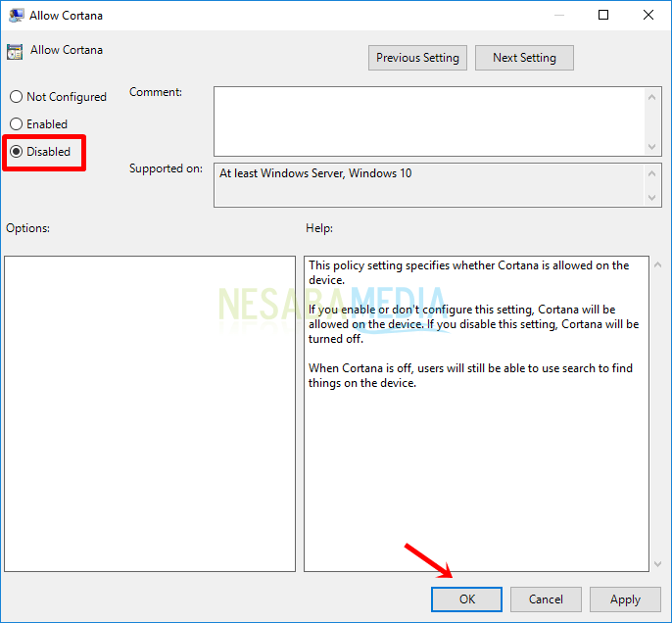The width and height of the screenshot is (672, 623).
Task: Choose the Enabled radio option
Action: [x=16, y=124]
